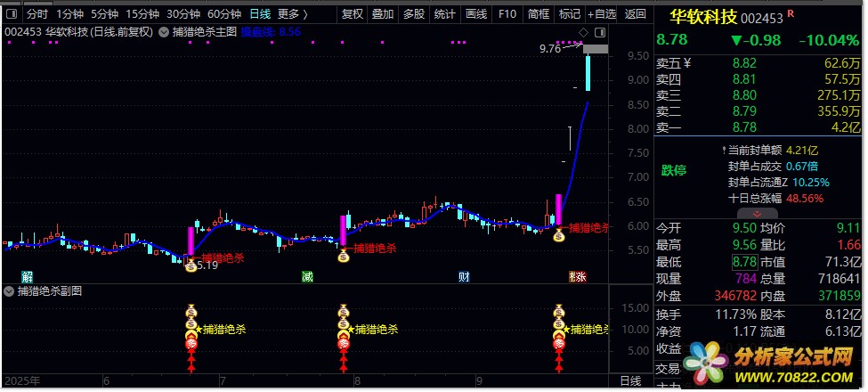Image resolution: width=868 pixels, height=392 pixels.
Task: Click the 标记 mark button
Action: tap(570, 14)
